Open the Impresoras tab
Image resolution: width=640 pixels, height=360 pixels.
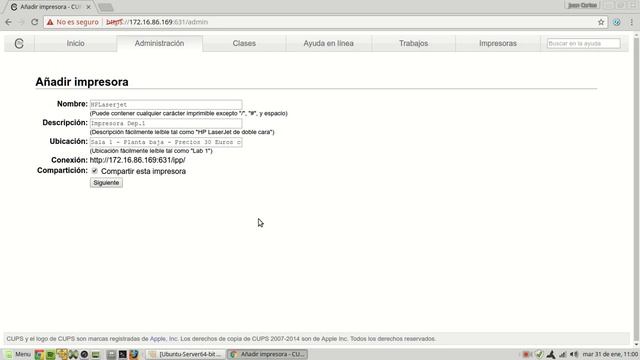[x=498, y=43]
